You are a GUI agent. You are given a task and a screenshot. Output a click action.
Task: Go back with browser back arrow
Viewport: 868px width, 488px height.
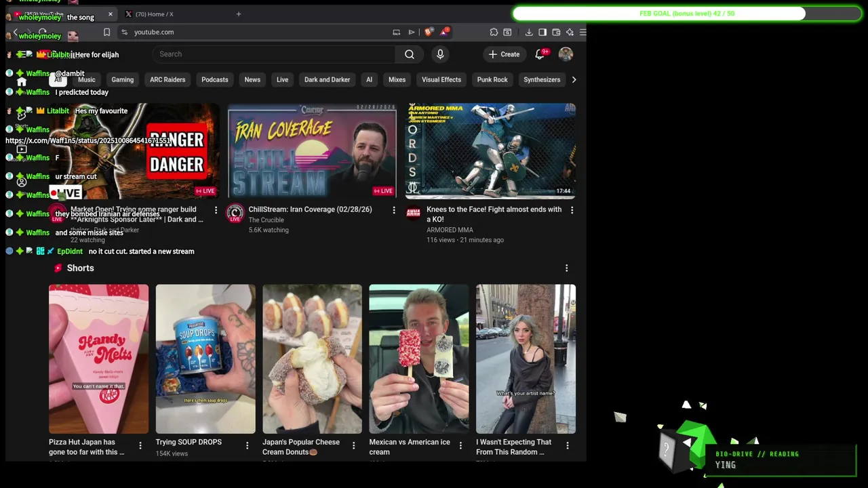click(15, 32)
